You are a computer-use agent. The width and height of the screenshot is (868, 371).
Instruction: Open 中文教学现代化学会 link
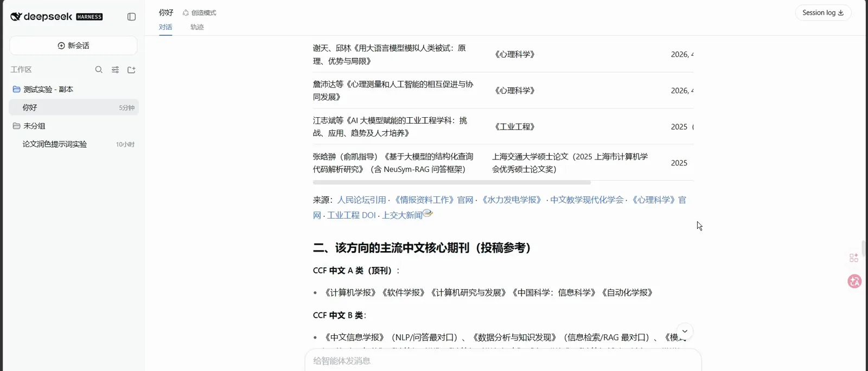(587, 200)
